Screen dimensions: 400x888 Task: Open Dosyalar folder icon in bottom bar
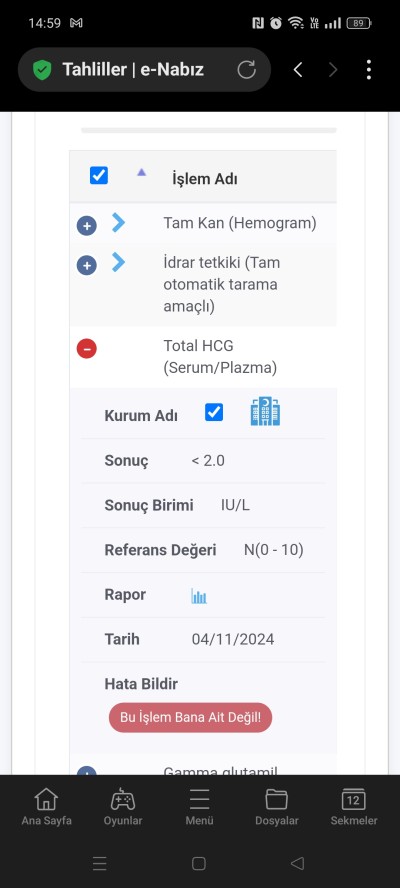click(276, 800)
